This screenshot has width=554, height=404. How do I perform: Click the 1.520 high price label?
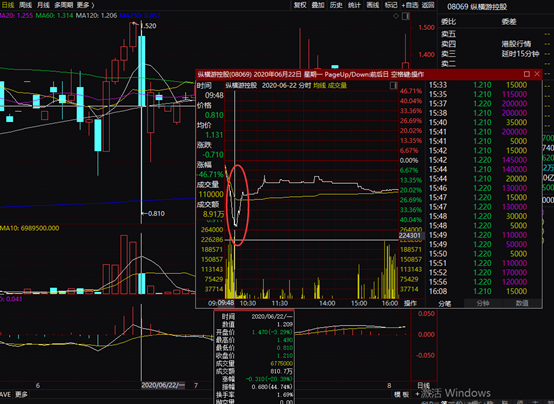148,26
